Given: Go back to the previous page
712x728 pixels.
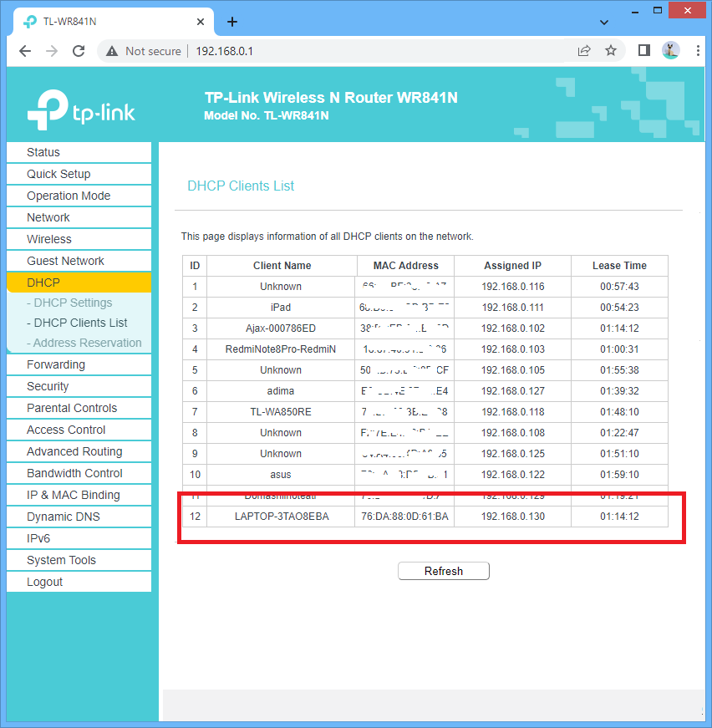Looking at the screenshot, I should 25,51.
